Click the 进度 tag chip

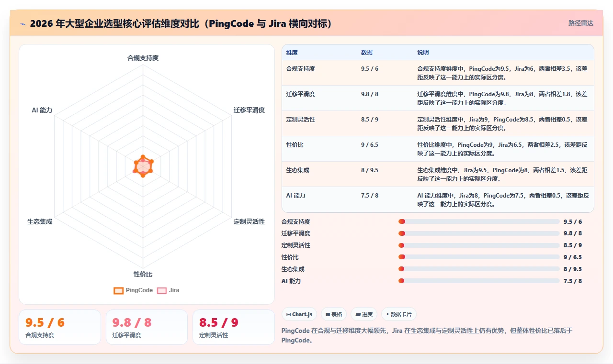pyautogui.click(x=364, y=314)
